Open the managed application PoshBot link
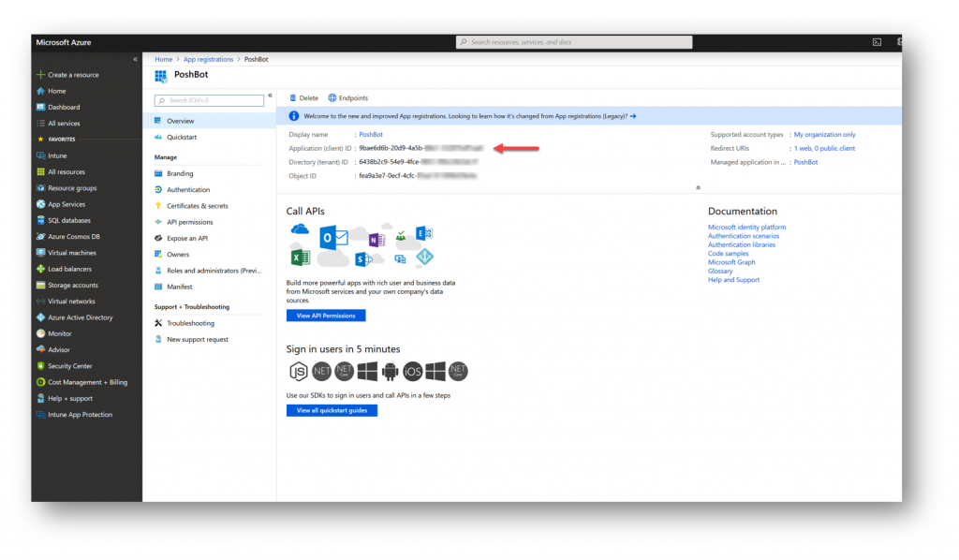959x560 pixels. click(805, 163)
